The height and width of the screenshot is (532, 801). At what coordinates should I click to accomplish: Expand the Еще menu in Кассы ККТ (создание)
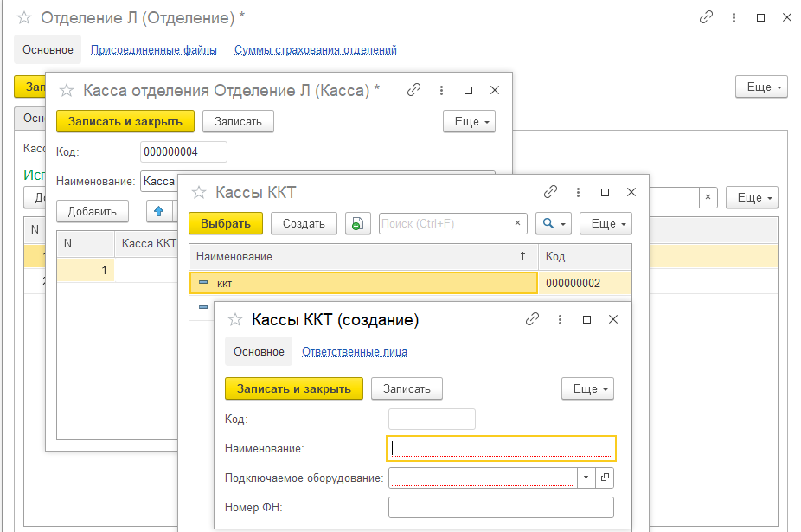pyautogui.click(x=587, y=388)
